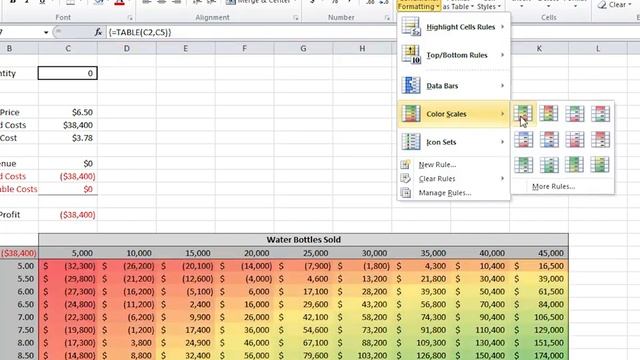Viewport: 640px width, 360px height.
Task: Toggle the Conditional Formatting dropdown button
Action: click(x=418, y=5)
